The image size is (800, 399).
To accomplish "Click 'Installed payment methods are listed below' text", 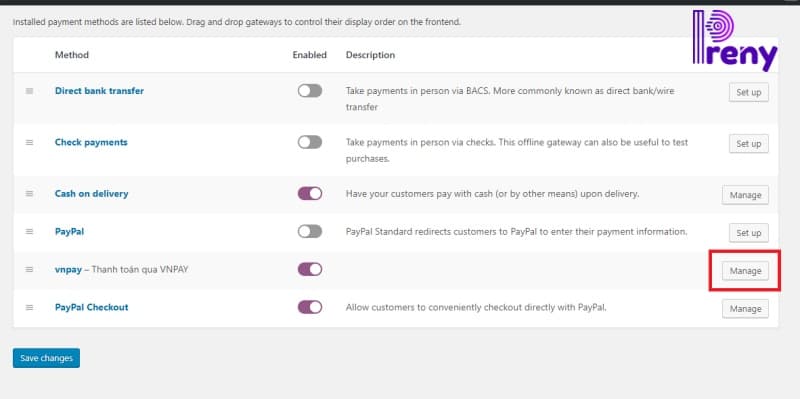I will pyautogui.click(x=237, y=22).
